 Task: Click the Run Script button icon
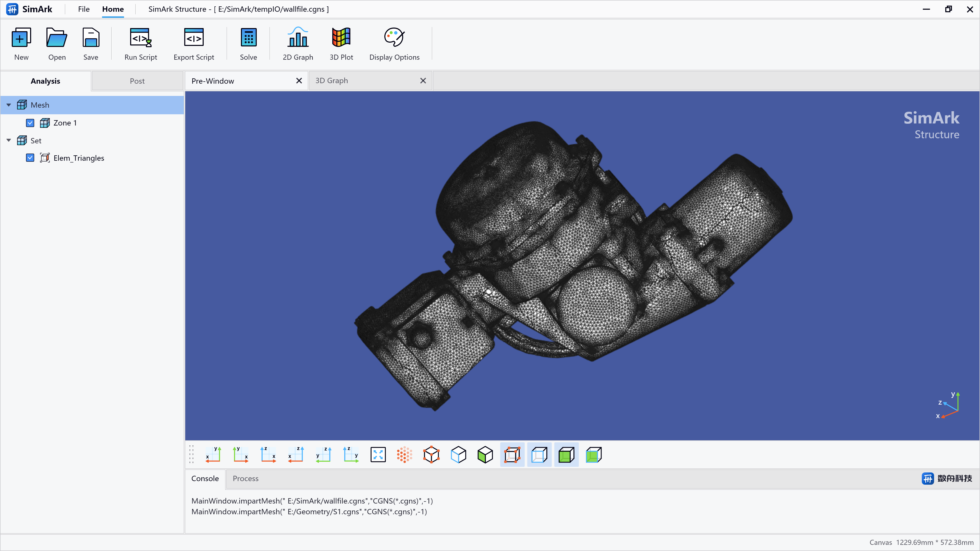[140, 38]
